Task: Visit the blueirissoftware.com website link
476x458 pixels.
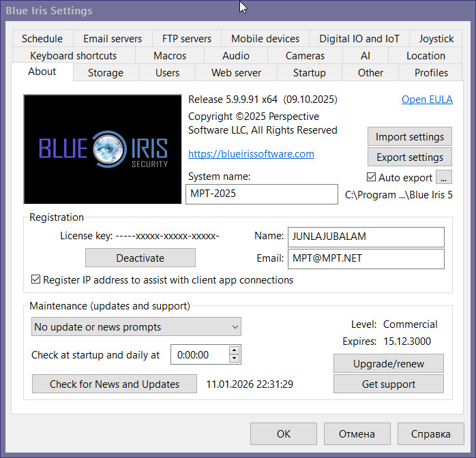Action: (251, 154)
